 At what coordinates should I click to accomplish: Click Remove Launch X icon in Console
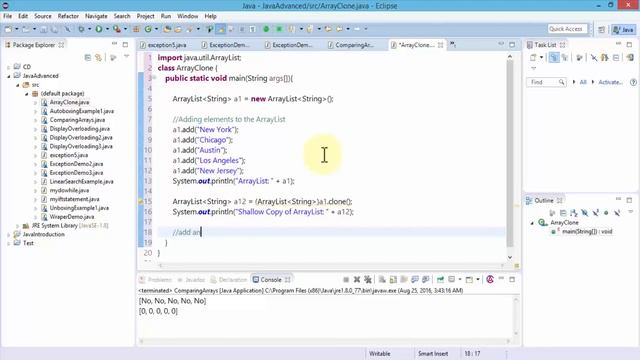pos(357,280)
